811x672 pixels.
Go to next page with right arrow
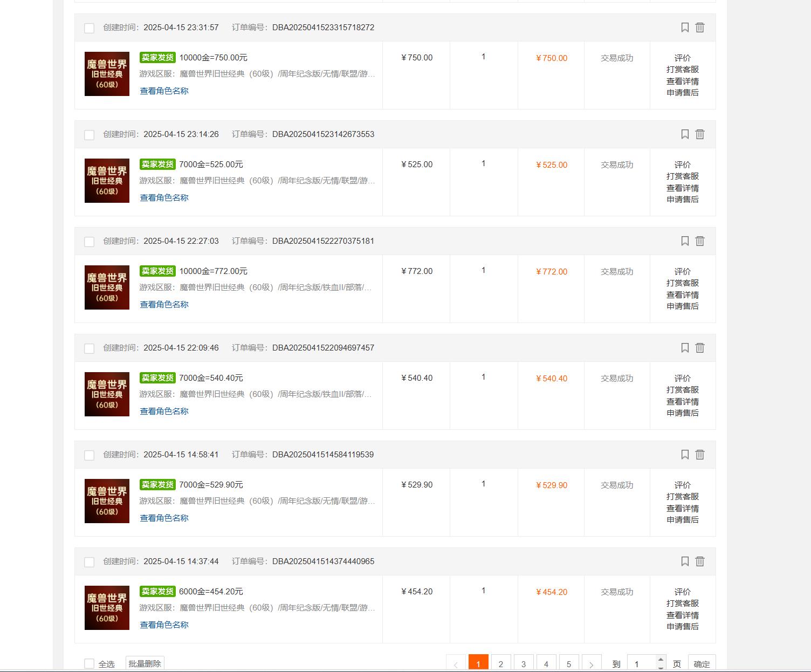592,664
